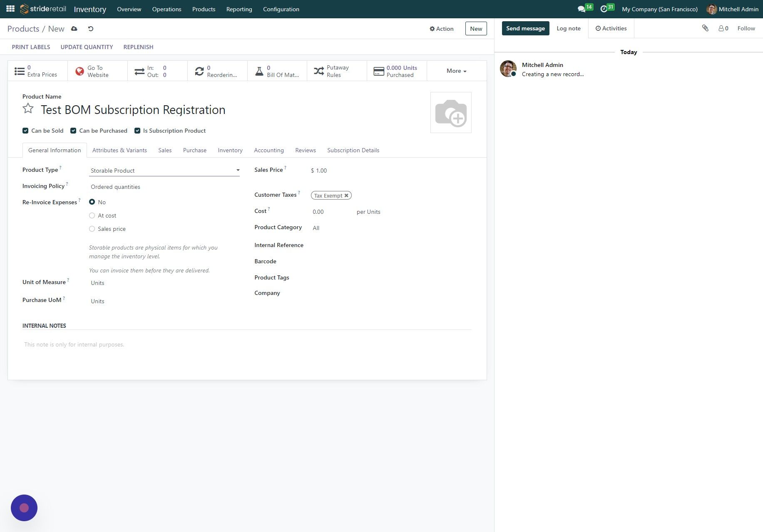Click Follow link

(746, 28)
